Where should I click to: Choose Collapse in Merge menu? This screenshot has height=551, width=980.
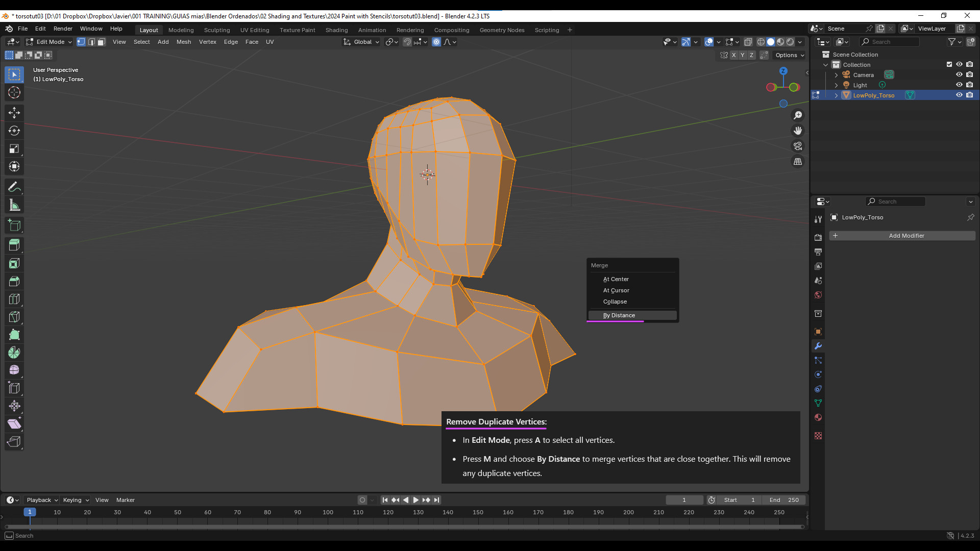coord(632,302)
